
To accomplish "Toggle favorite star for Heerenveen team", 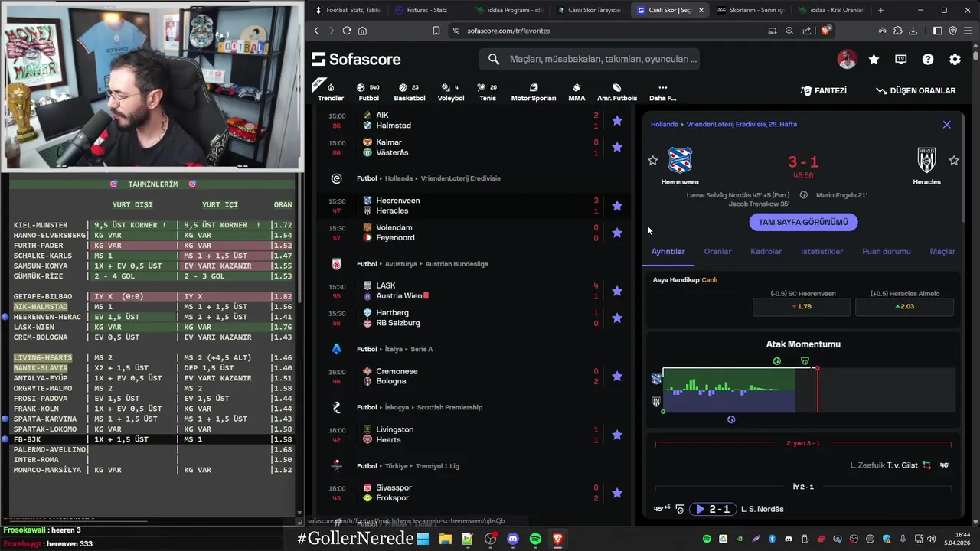I will click(x=652, y=160).
